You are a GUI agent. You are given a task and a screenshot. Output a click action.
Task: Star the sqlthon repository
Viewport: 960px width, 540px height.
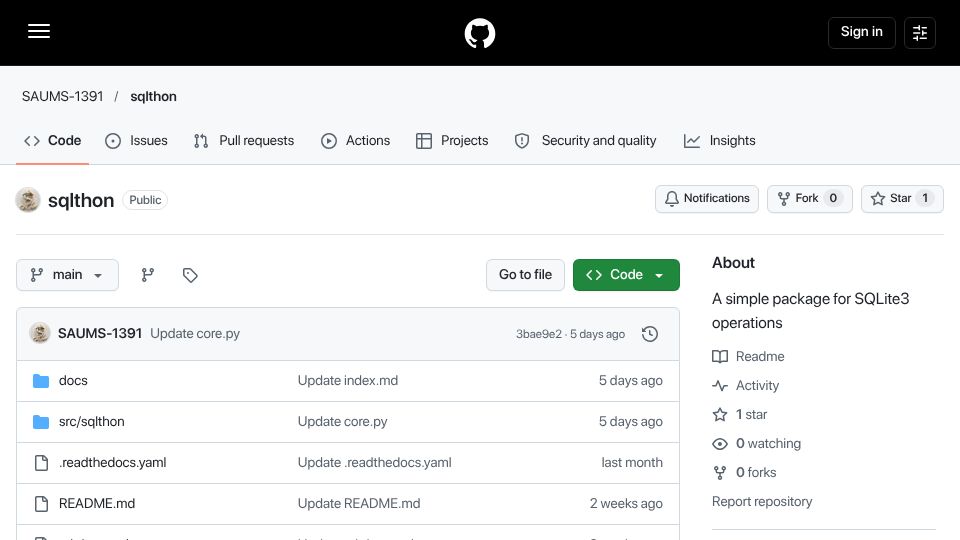902,198
